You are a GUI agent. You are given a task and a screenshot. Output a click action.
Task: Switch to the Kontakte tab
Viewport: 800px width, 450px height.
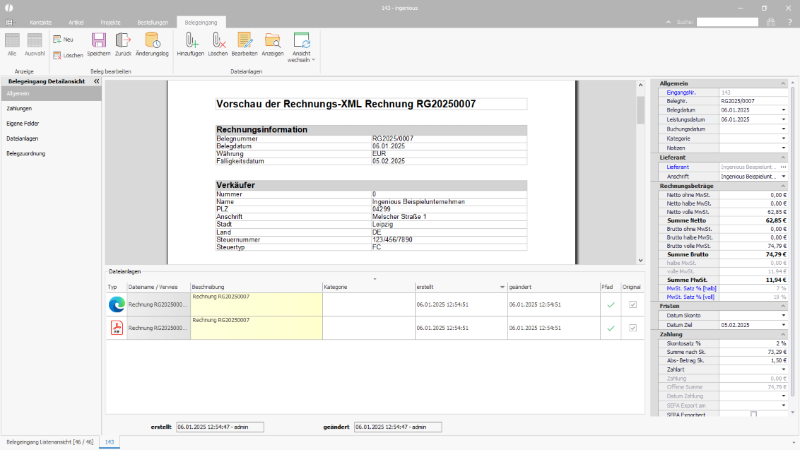[x=41, y=22]
